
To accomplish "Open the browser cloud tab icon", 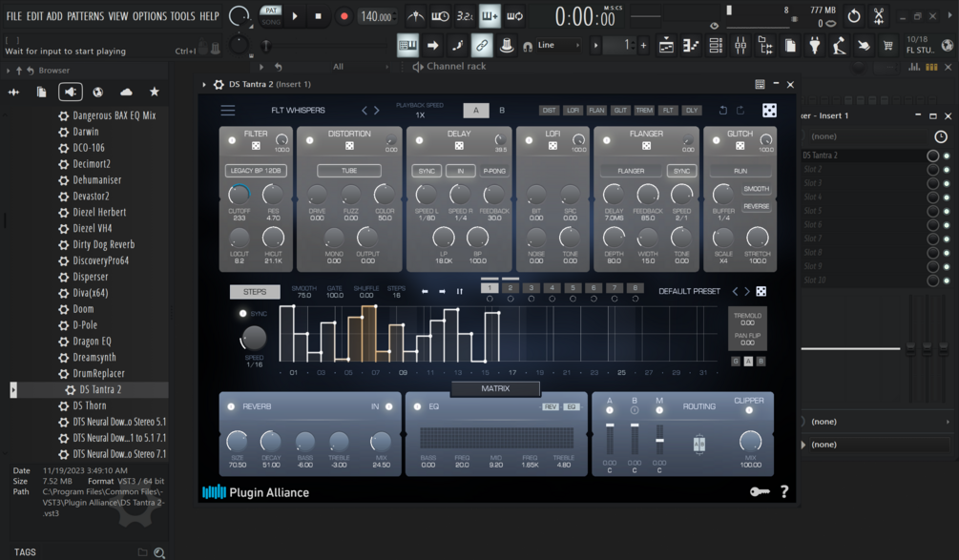I will pyautogui.click(x=126, y=92).
